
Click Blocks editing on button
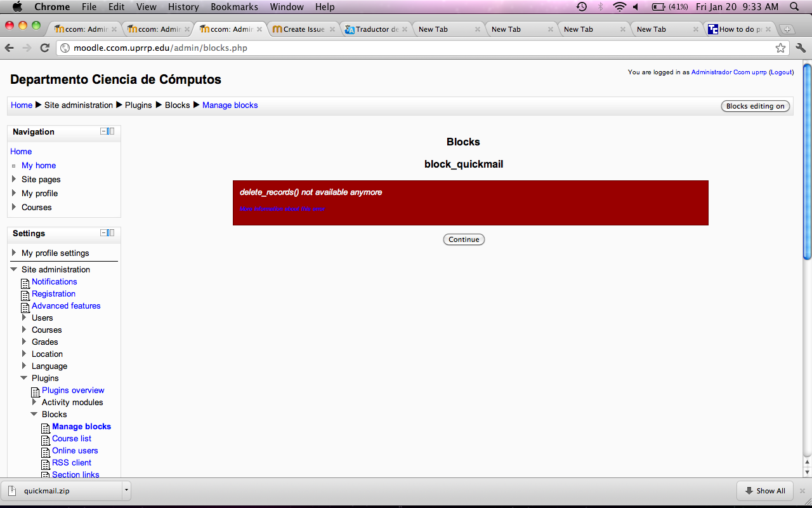click(x=756, y=106)
